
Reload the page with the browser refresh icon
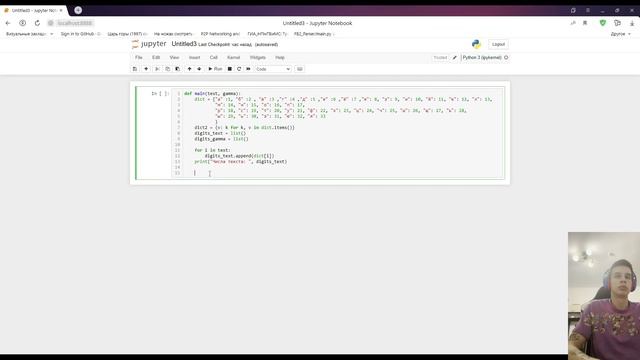pyautogui.click(x=37, y=23)
